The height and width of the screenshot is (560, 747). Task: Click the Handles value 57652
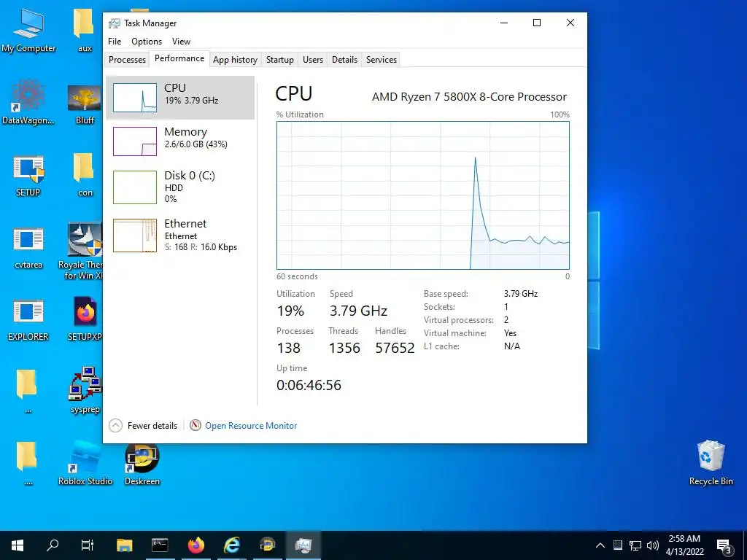click(x=395, y=348)
